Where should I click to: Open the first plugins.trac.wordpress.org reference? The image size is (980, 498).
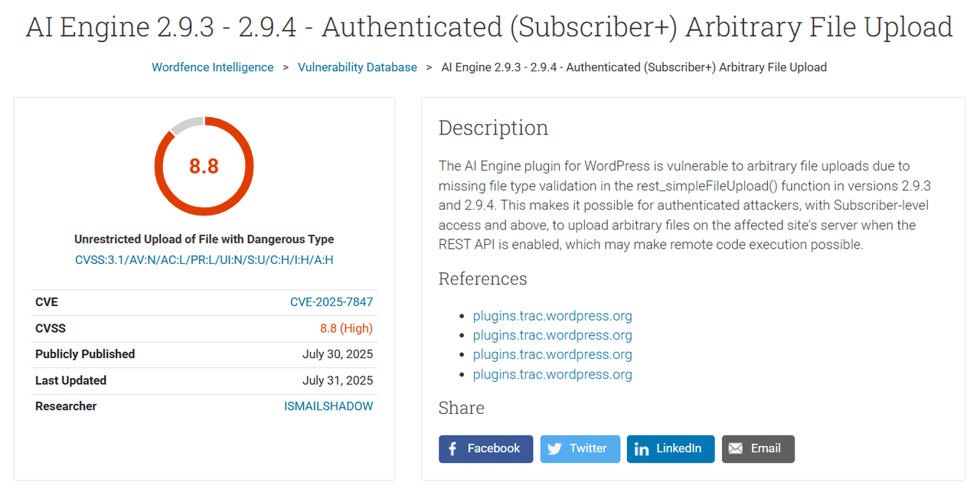click(553, 316)
